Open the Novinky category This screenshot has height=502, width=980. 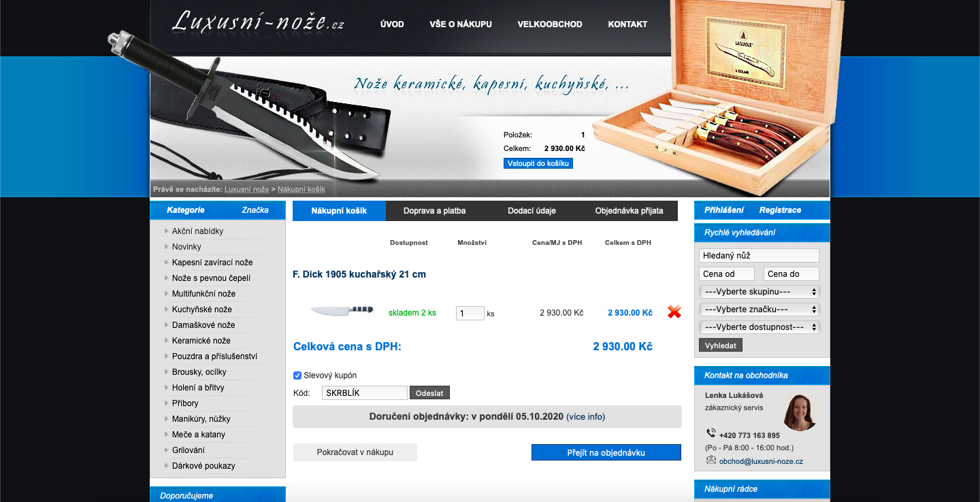tap(186, 247)
